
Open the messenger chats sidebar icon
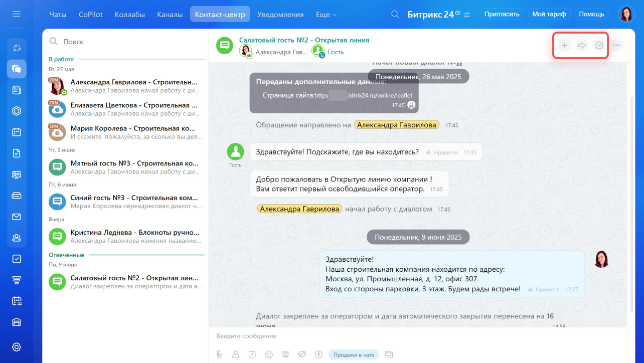tap(17, 69)
